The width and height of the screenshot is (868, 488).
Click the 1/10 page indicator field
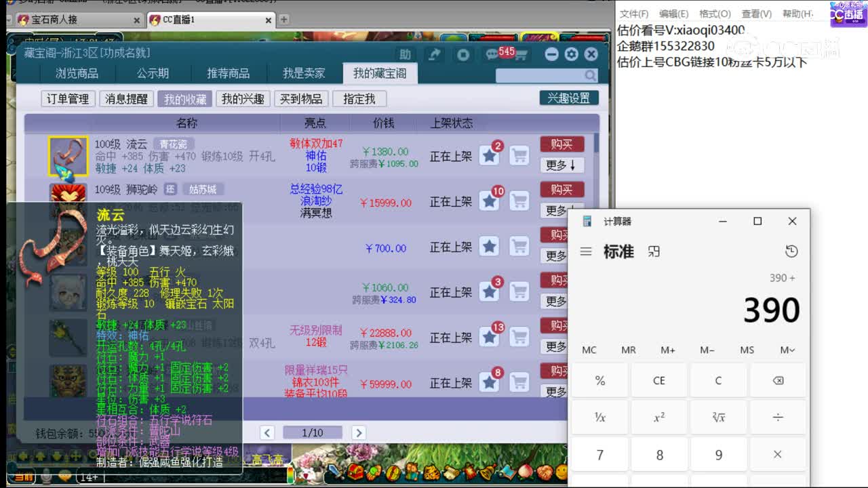click(313, 432)
